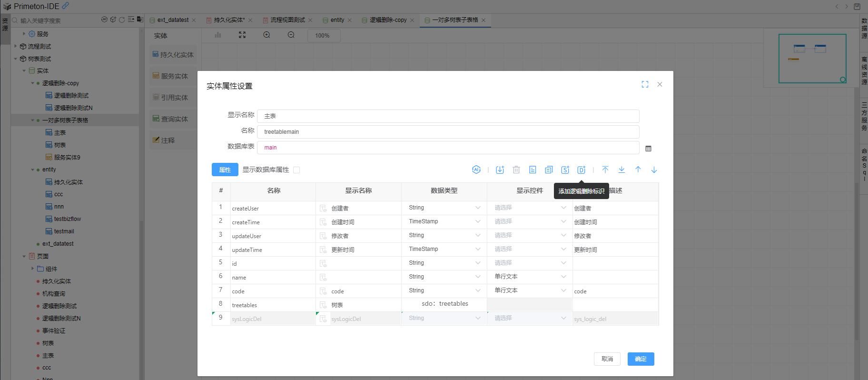
Task: Click the fit-to-screen icon in canvas toolbar
Action: tap(242, 35)
